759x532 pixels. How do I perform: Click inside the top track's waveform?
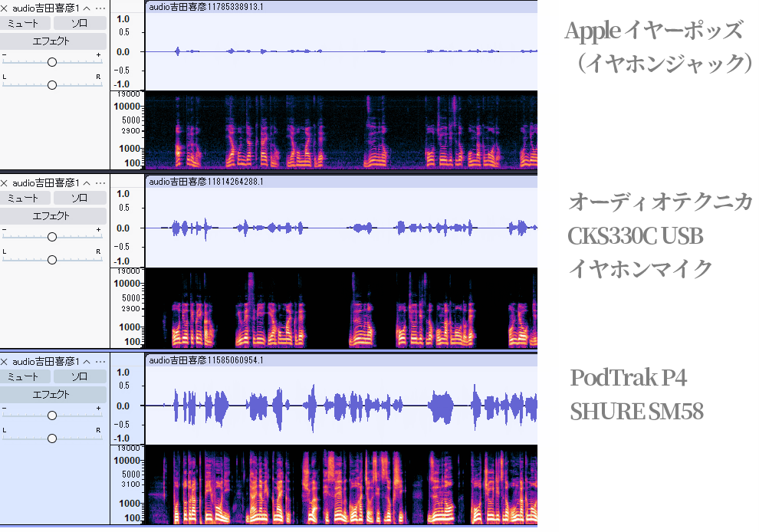click(341, 51)
